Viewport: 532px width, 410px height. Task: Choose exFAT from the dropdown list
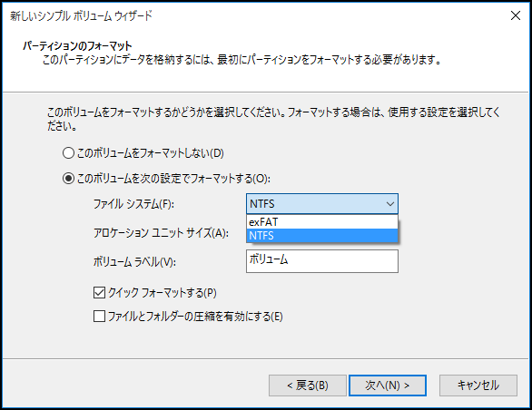[322, 222]
